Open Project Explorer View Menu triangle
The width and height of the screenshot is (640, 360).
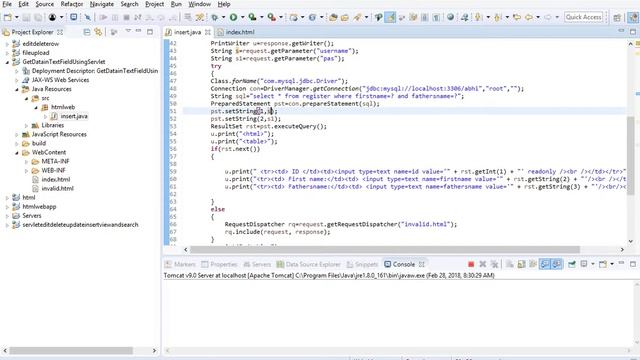click(x=128, y=31)
